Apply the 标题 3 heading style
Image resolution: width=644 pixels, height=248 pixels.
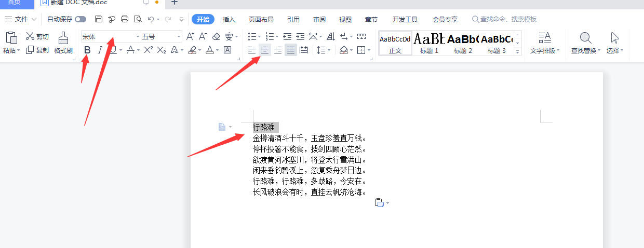(497, 43)
